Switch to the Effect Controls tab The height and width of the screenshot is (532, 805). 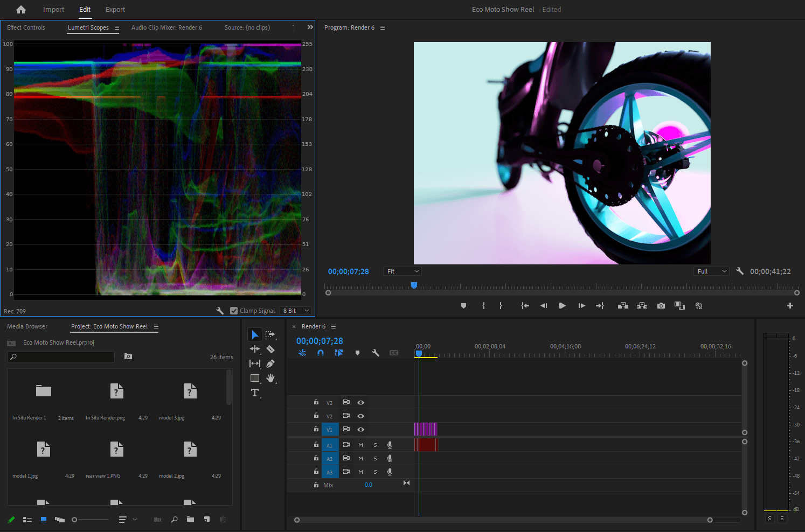click(26, 27)
